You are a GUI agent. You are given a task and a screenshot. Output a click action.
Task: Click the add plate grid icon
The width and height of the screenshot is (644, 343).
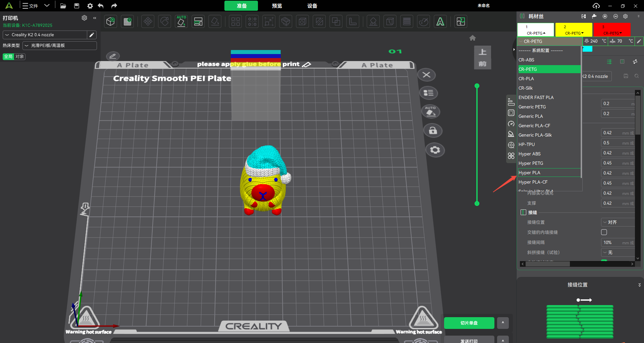coord(127,22)
